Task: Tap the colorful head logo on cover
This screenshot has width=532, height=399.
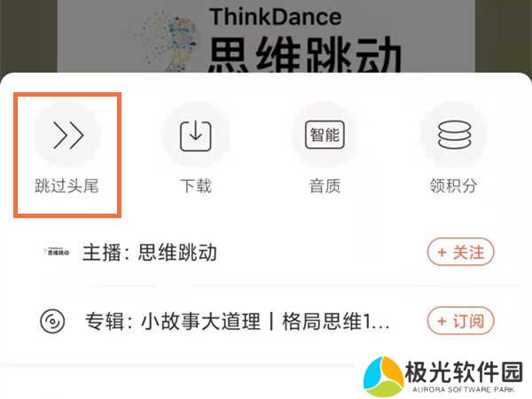Action: pos(168,41)
